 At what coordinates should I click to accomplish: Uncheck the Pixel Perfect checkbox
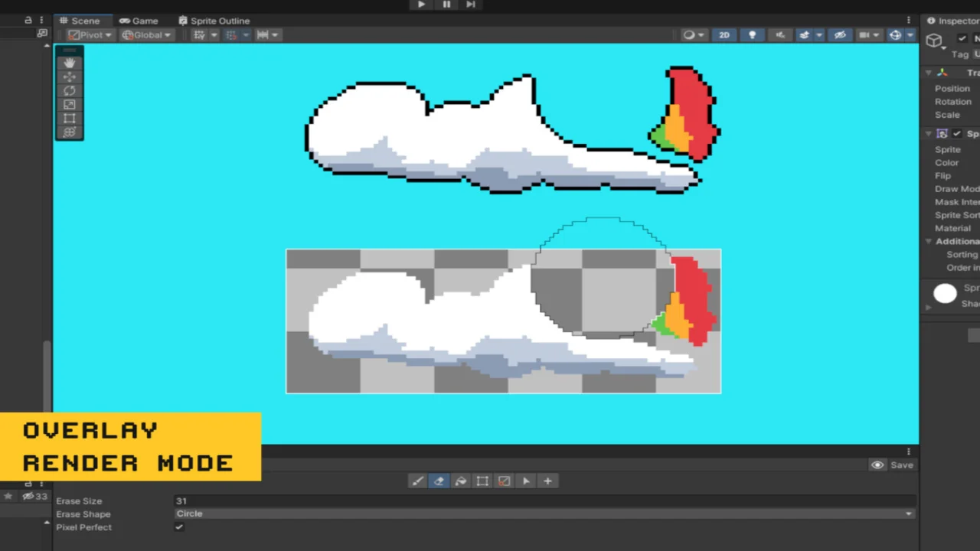pos(179,527)
